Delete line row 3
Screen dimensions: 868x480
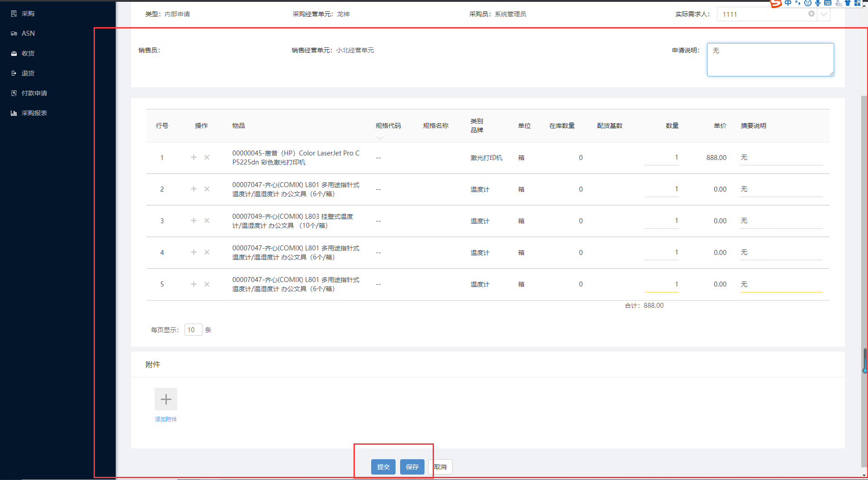click(207, 221)
